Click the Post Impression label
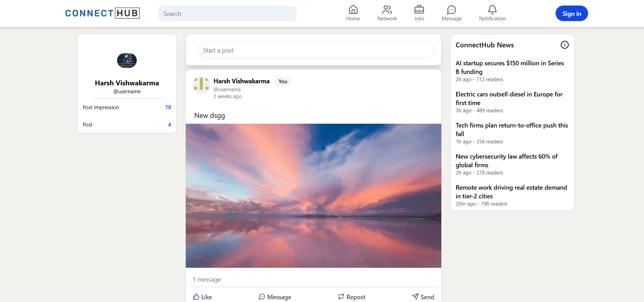This screenshot has height=302, width=644. (x=100, y=107)
